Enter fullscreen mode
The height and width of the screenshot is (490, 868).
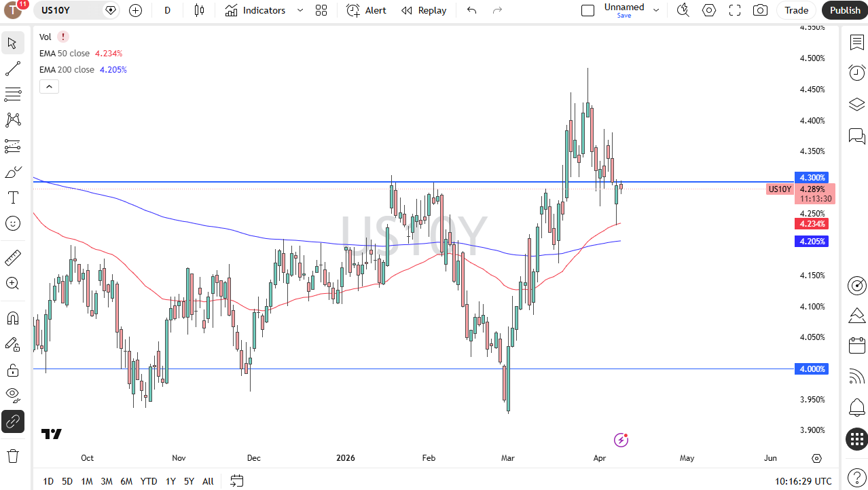[x=735, y=10]
